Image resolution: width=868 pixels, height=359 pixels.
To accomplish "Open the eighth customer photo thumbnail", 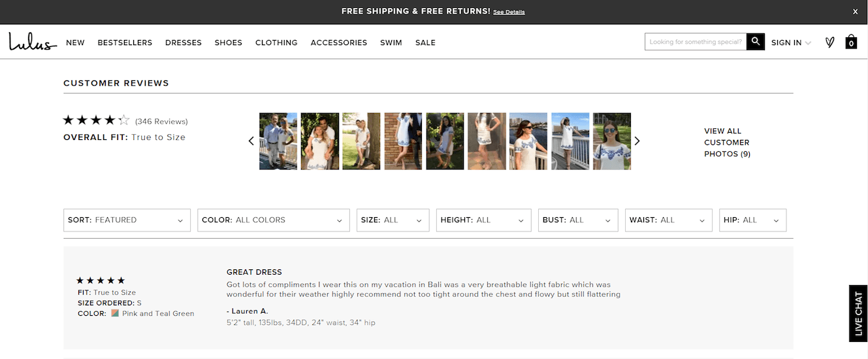I will 570,141.
